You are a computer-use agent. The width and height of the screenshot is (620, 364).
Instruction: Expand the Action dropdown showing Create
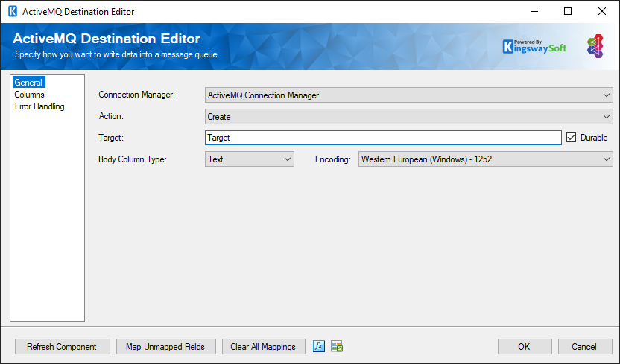pos(409,117)
